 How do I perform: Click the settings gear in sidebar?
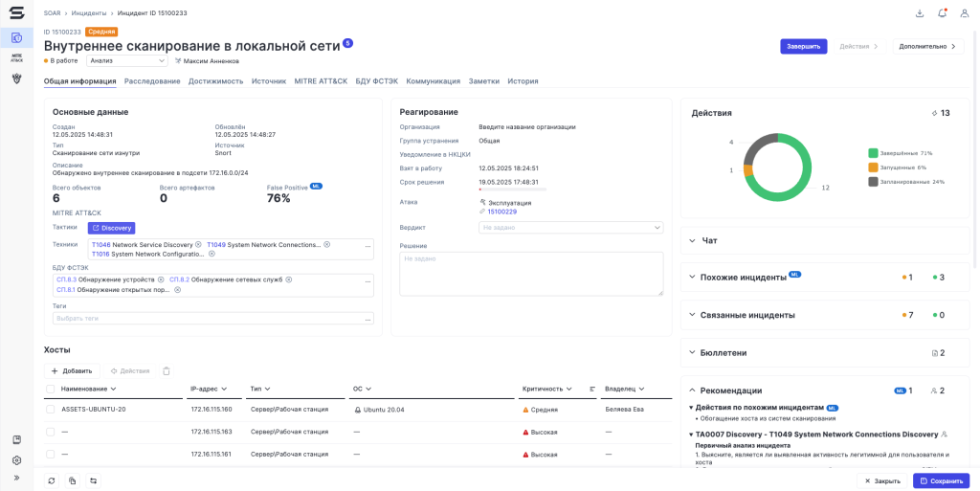pos(16,459)
